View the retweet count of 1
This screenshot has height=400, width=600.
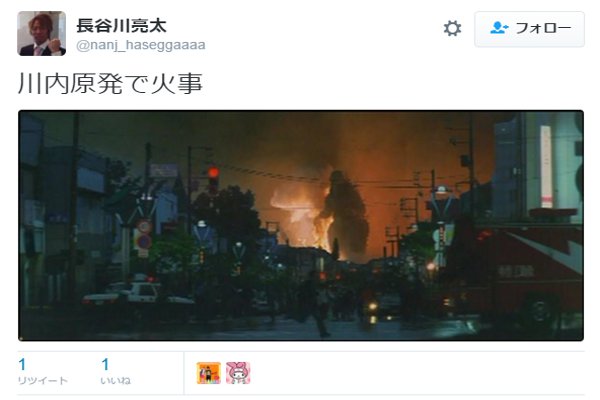click(22, 364)
